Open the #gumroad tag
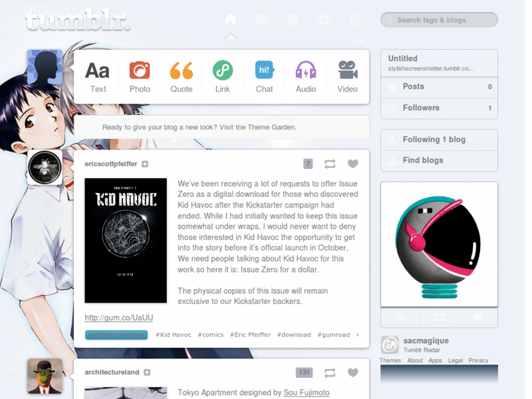Viewport: 532px width, 399px height. 334,335
